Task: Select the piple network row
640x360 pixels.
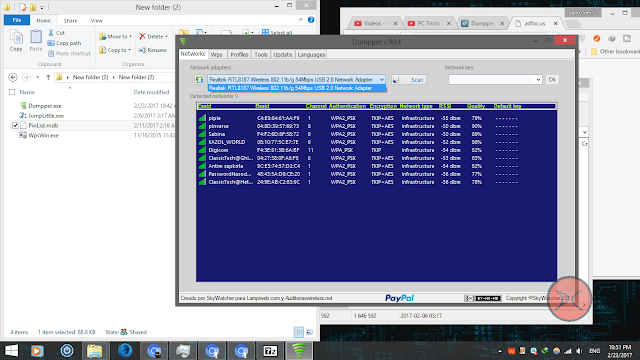Action: pyautogui.click(x=376, y=118)
